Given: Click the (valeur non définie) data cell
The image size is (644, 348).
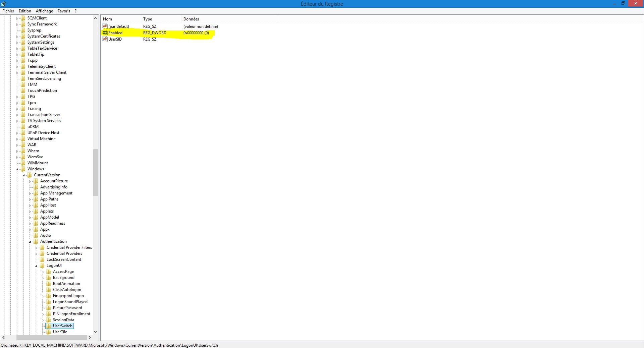Looking at the screenshot, I should 201,26.
